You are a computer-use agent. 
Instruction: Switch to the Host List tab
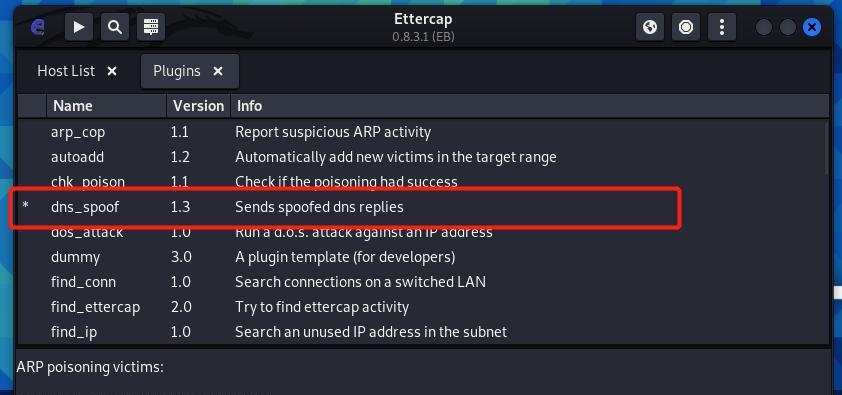66,71
